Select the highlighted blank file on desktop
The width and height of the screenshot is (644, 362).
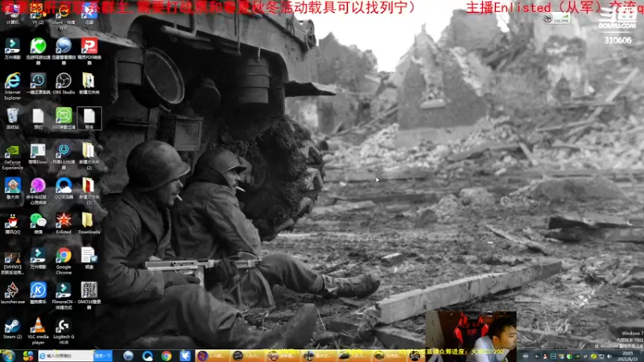(89, 118)
